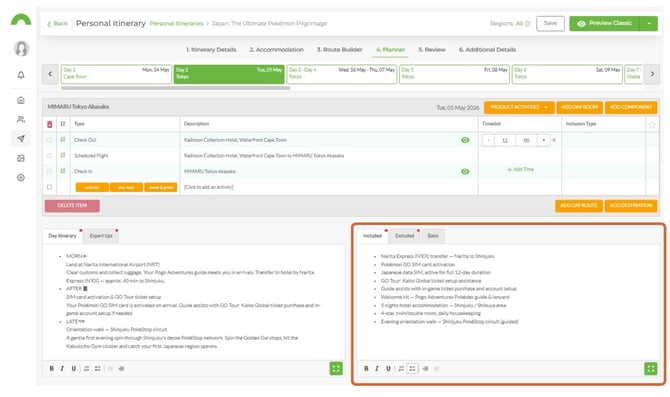Open the paper plane itineraries icon
670x397 pixels.
coord(21,138)
